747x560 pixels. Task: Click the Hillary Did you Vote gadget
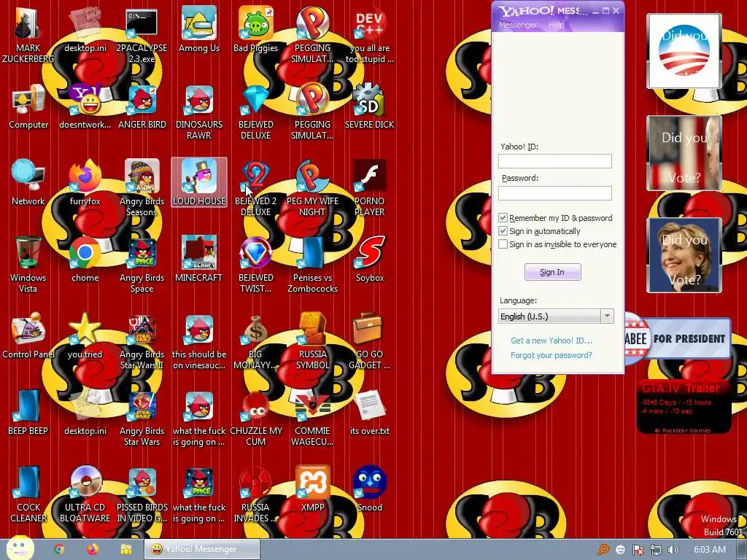pyautogui.click(x=684, y=255)
